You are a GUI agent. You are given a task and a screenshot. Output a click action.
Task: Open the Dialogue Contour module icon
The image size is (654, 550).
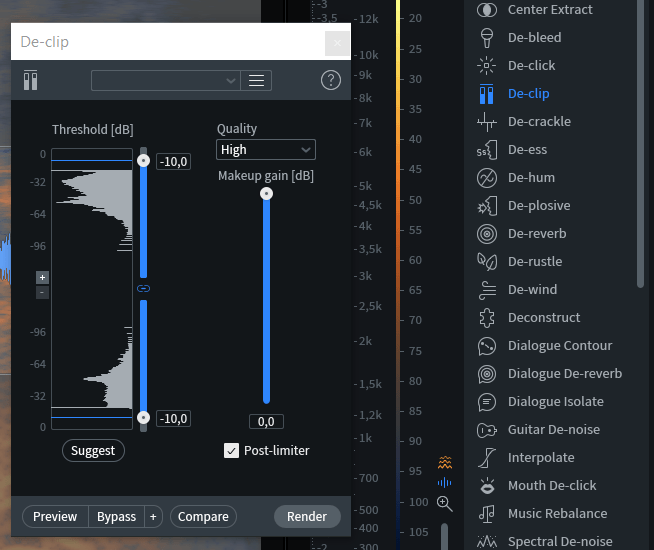coord(487,346)
